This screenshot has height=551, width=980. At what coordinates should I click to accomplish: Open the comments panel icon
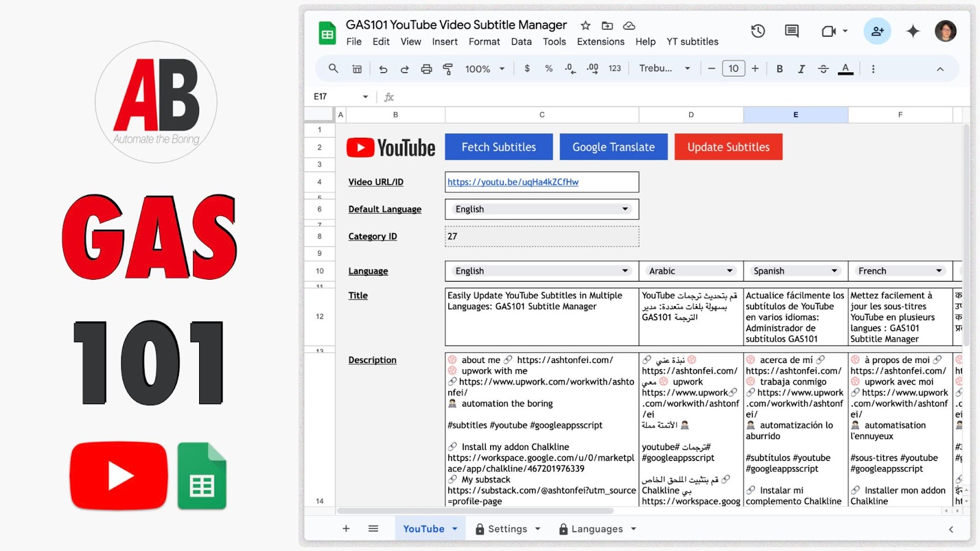792,31
